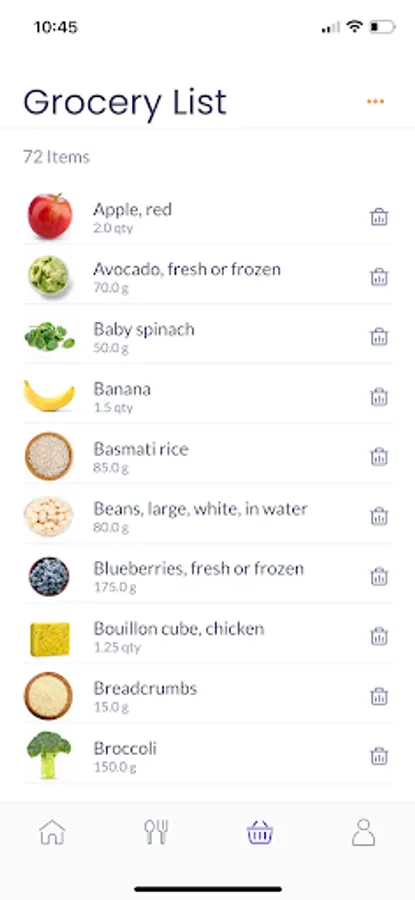Viewport: 415px width, 900px height.
Task: Delete Broccoli from the grocery list
Action: coord(379,756)
